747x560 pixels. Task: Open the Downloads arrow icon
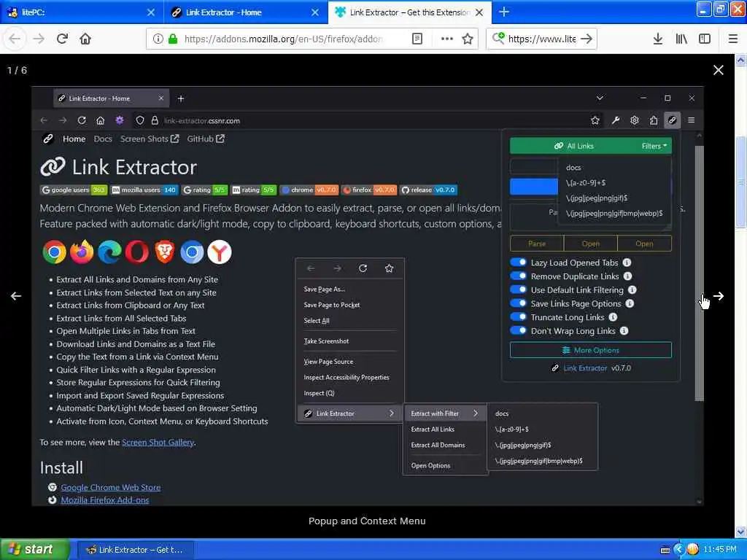(x=657, y=39)
